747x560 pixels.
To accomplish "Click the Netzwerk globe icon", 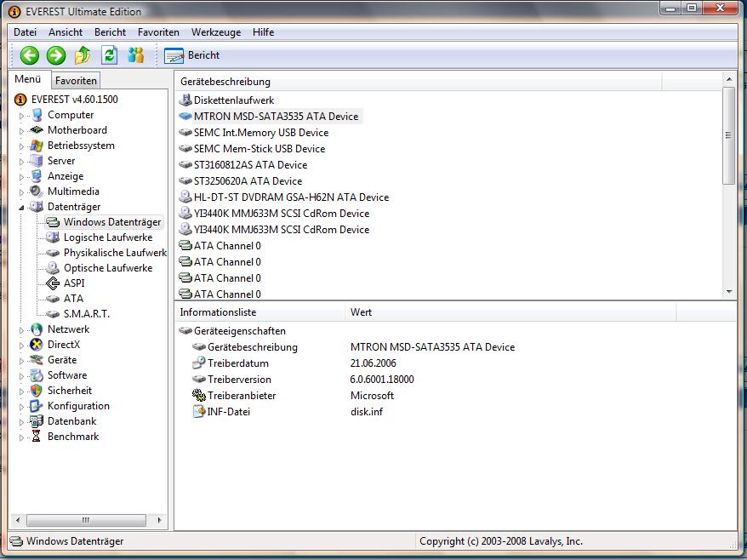I will [37, 329].
